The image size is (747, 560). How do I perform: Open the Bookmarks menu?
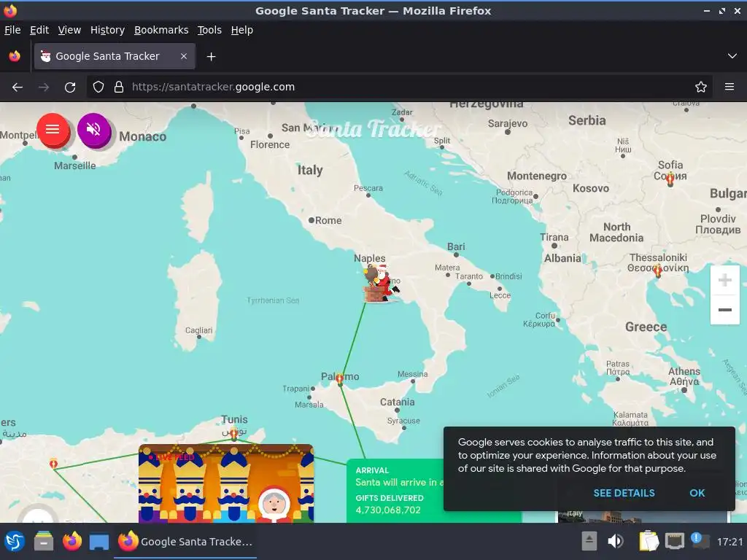161,30
